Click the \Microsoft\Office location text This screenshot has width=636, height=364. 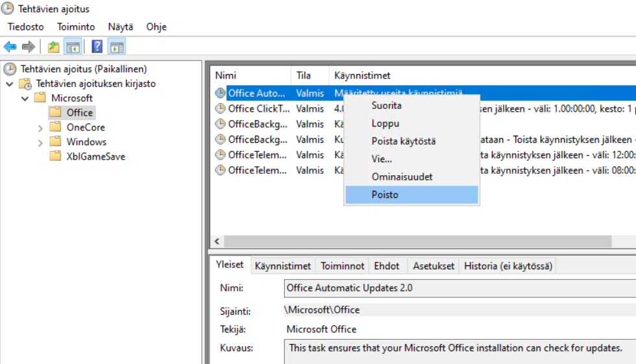[322, 309]
